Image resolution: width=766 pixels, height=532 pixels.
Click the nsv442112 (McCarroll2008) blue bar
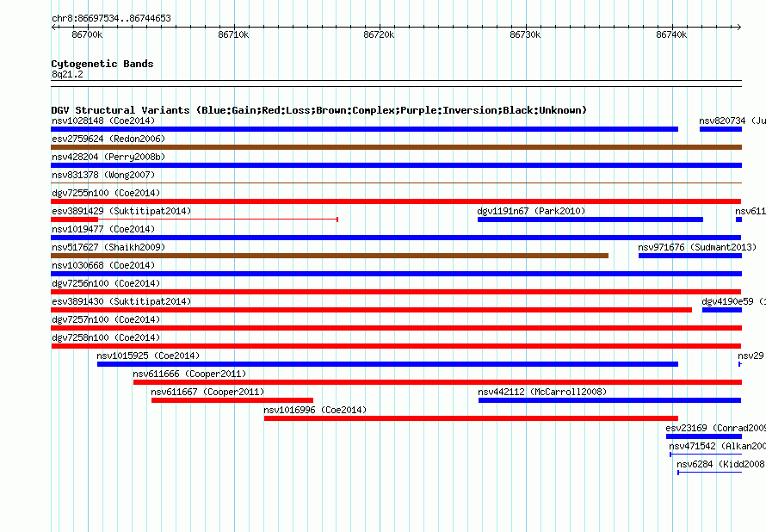[609, 400]
